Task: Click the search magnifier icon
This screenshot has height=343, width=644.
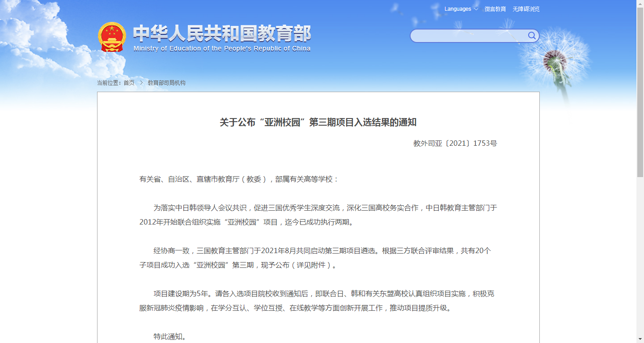Action: pos(532,36)
